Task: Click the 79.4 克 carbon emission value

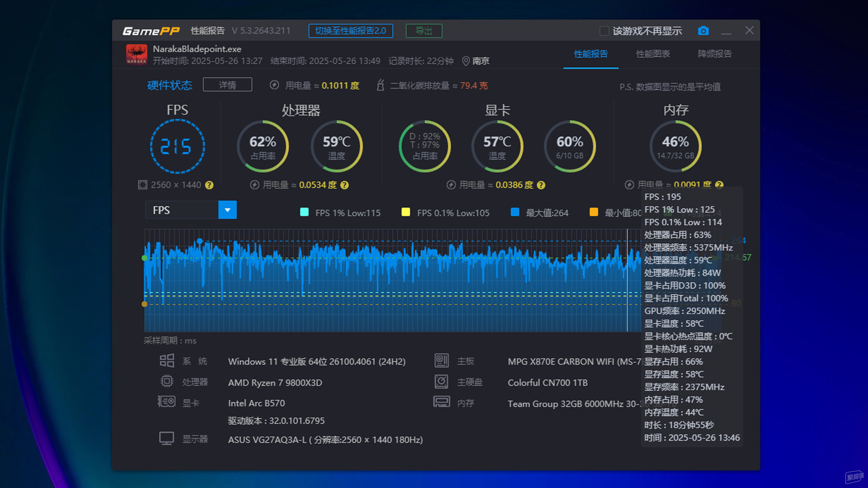Action: click(x=474, y=85)
